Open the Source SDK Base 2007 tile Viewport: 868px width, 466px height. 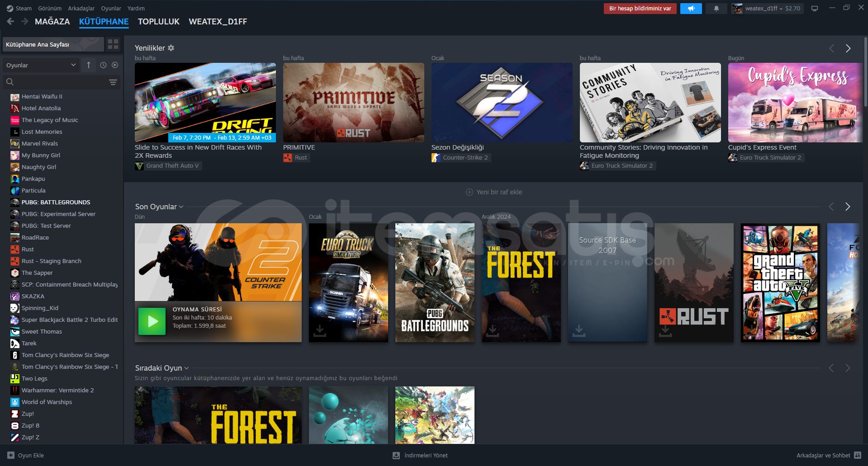coord(607,282)
